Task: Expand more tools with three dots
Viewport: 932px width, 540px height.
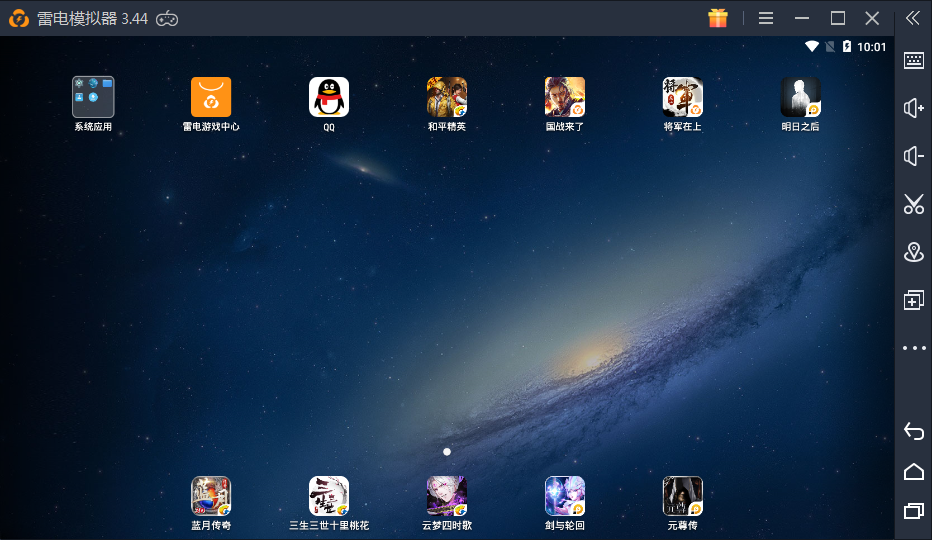Action: coord(913,348)
